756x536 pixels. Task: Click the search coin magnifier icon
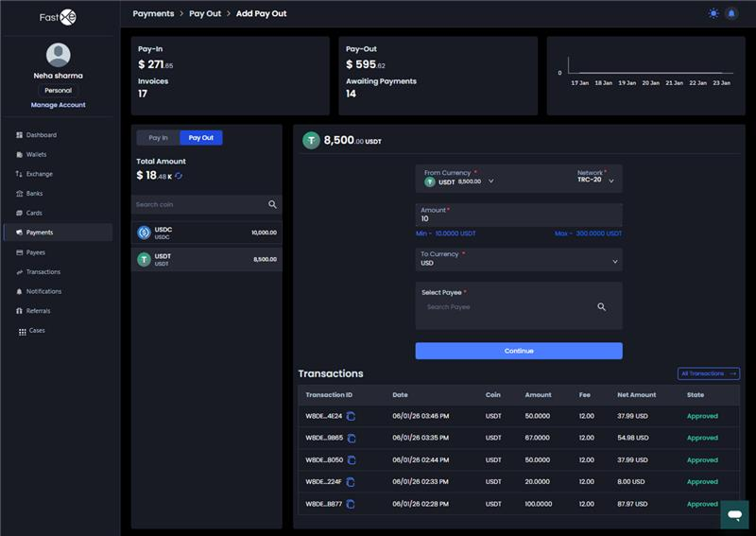(272, 204)
